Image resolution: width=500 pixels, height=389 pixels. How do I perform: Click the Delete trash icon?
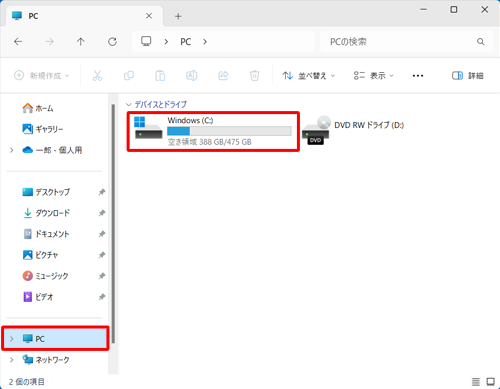coord(254,76)
